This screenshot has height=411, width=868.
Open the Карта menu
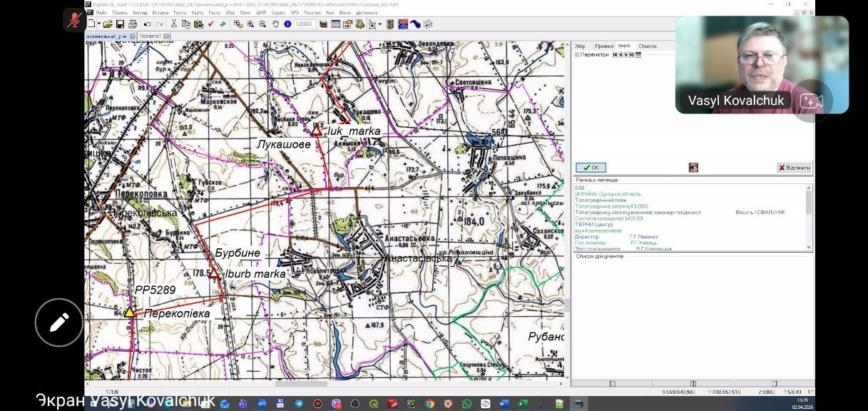(198, 12)
